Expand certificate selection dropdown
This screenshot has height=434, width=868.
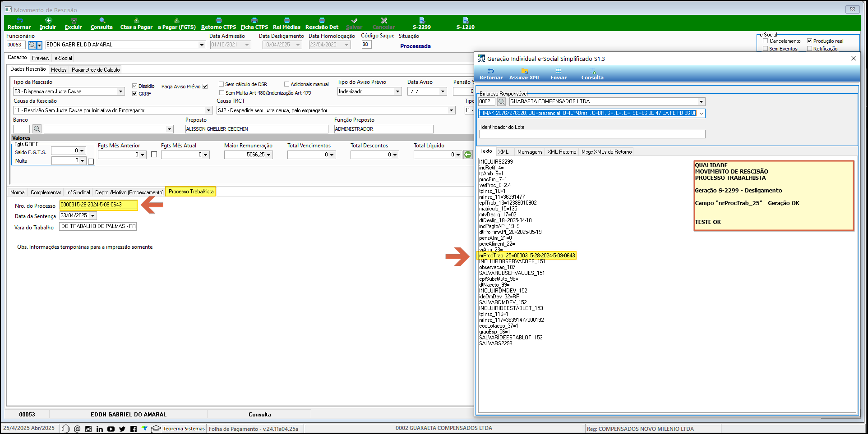pyautogui.click(x=702, y=114)
